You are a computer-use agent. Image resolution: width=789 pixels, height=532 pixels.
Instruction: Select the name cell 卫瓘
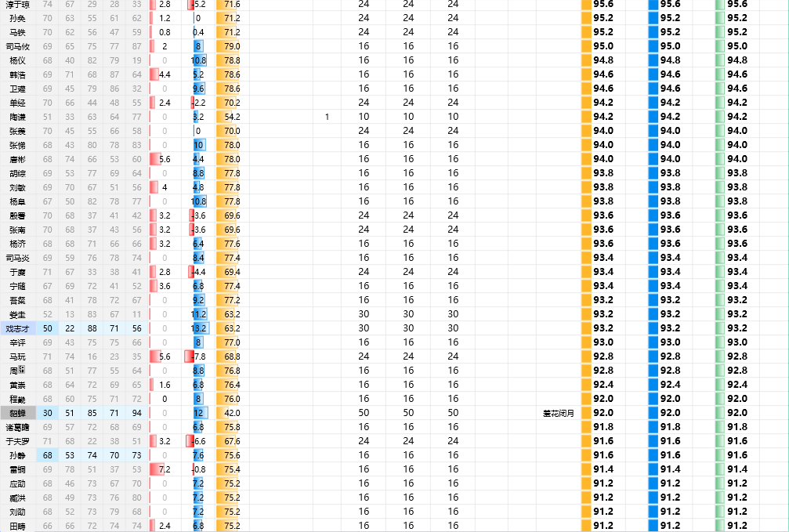coord(17,89)
